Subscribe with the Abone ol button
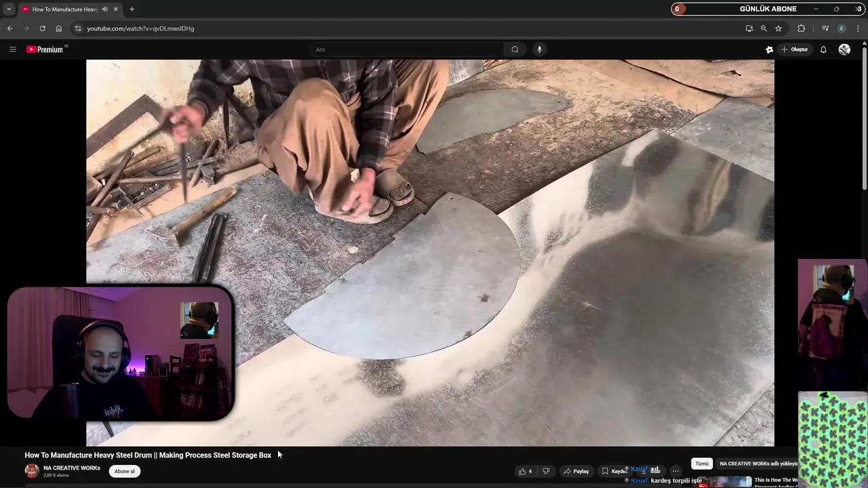The width and height of the screenshot is (868, 488). click(125, 471)
